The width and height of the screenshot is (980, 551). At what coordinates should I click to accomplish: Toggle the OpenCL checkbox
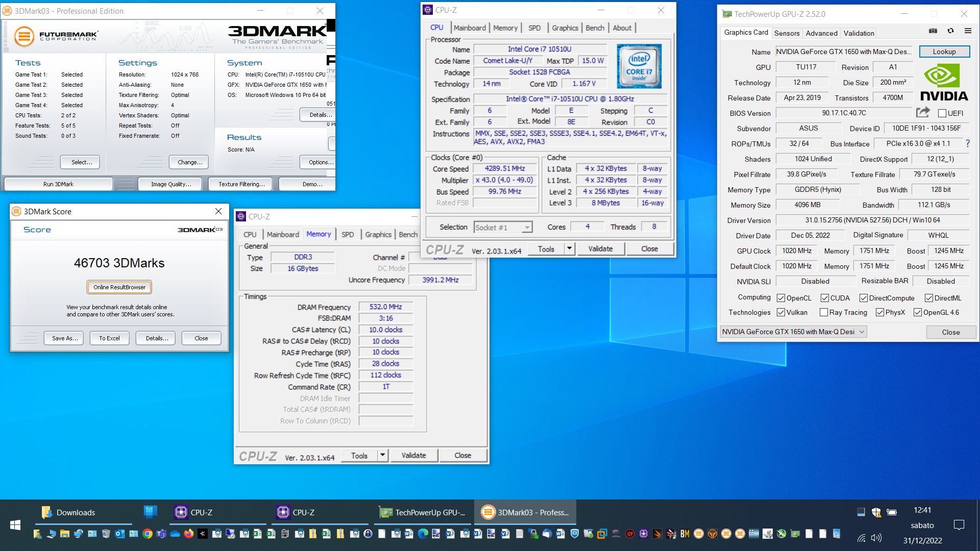coord(781,298)
